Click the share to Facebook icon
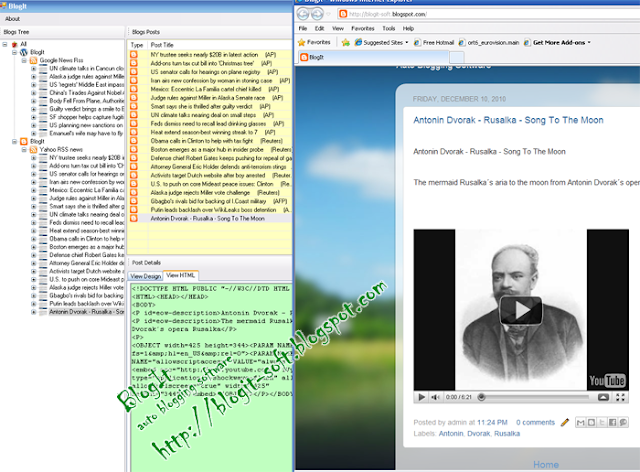 click(x=613, y=423)
